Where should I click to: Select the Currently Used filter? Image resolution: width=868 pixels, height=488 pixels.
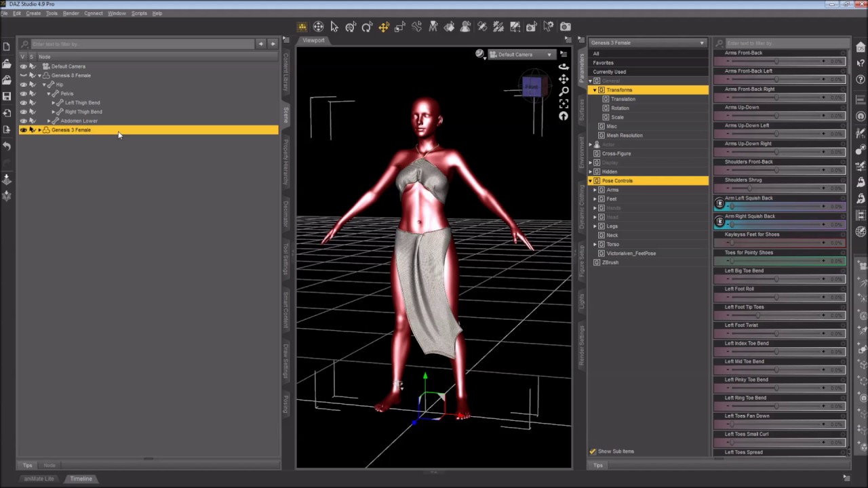pos(610,72)
